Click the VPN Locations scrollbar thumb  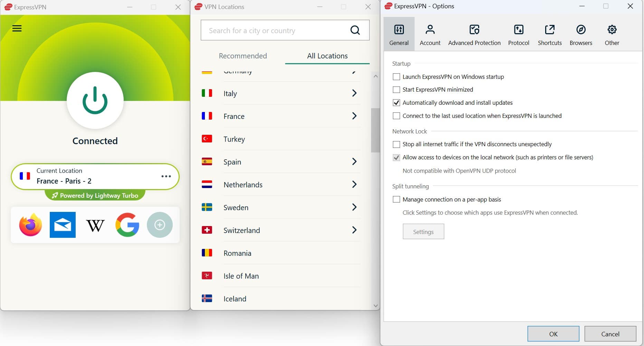(x=375, y=130)
